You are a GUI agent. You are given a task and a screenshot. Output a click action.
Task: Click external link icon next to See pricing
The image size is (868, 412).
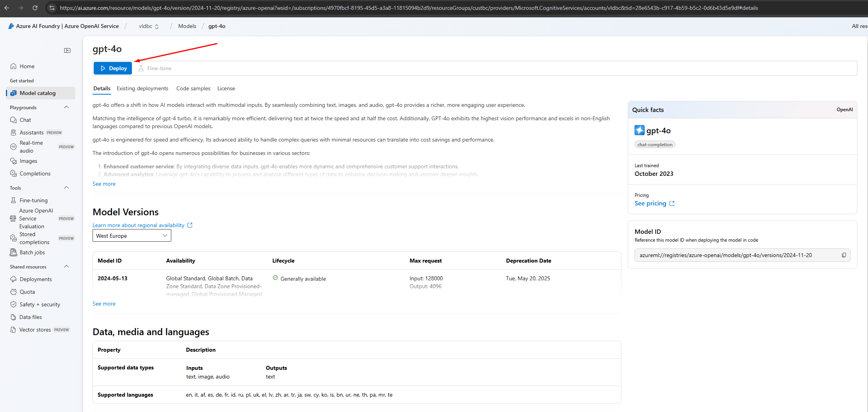tap(672, 203)
